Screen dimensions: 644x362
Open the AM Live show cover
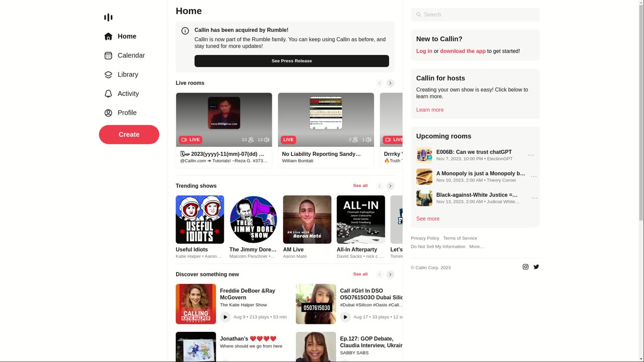(x=307, y=220)
